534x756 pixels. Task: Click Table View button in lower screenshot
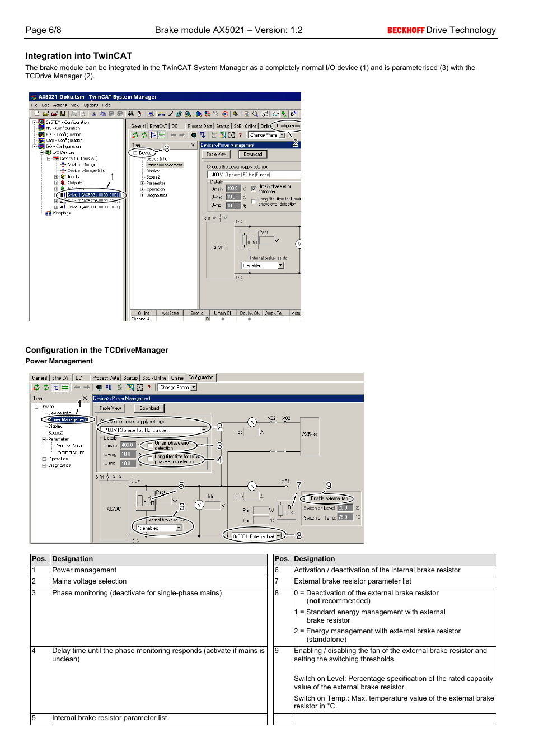click(x=110, y=408)
